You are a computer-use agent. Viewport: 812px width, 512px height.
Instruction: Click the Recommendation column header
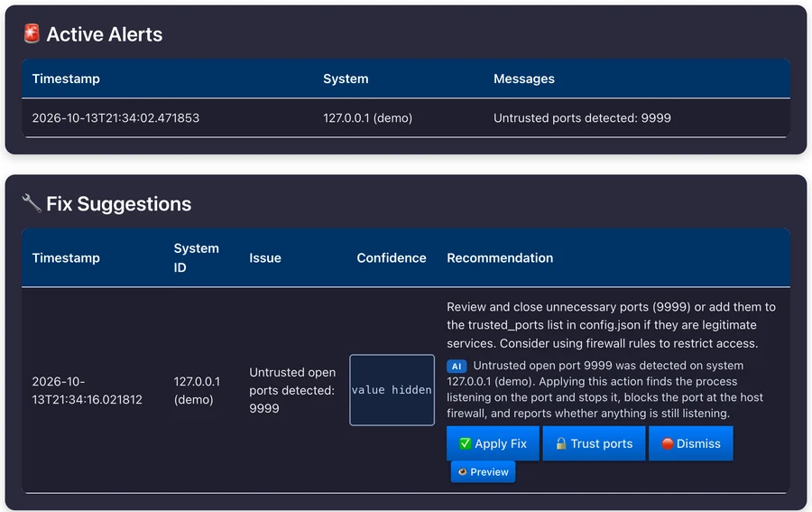point(500,258)
